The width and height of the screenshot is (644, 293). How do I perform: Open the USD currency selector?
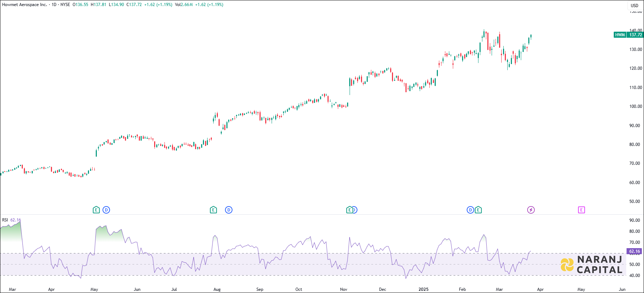pyautogui.click(x=635, y=5)
